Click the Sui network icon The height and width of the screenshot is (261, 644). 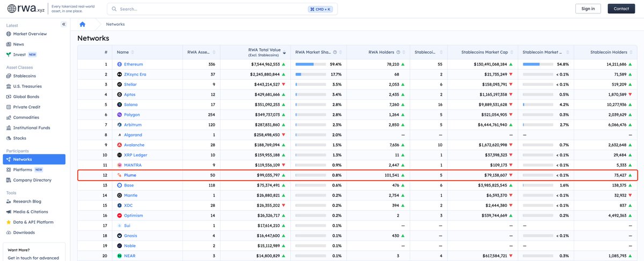(x=120, y=226)
